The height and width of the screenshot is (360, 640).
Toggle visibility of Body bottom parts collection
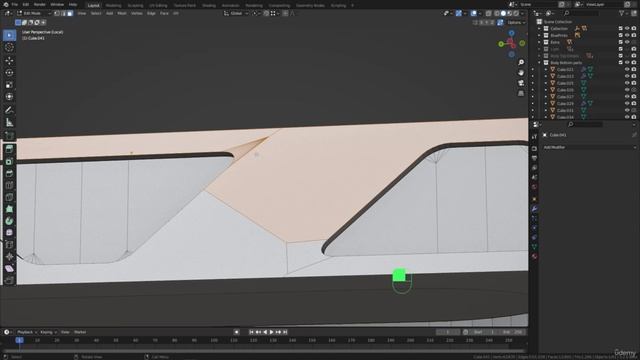coord(627,62)
